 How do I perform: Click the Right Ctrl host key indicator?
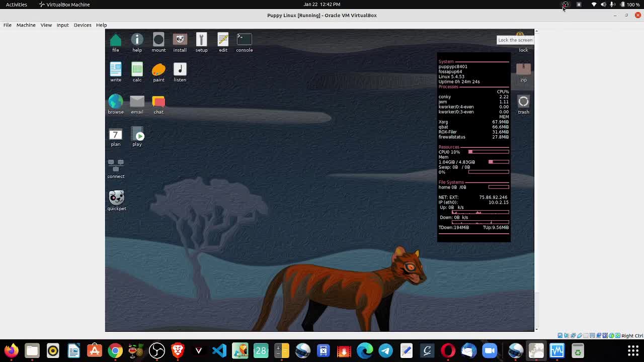pyautogui.click(x=632, y=336)
